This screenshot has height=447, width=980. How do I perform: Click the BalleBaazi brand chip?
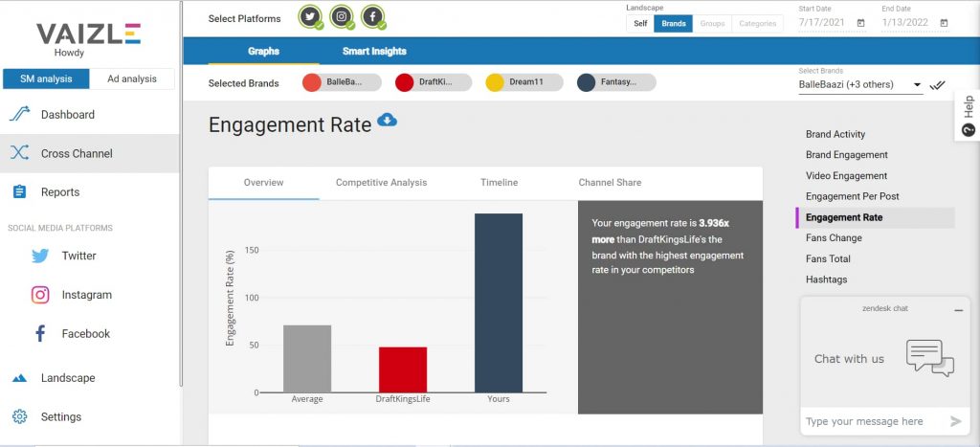click(342, 82)
